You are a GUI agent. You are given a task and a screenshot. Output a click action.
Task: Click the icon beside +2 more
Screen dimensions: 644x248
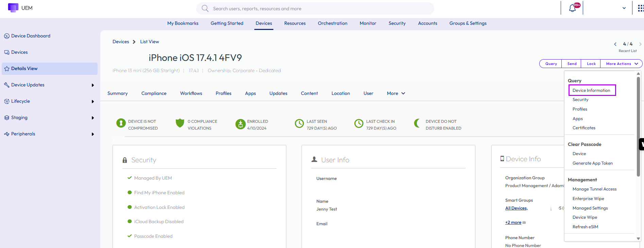[524, 222]
